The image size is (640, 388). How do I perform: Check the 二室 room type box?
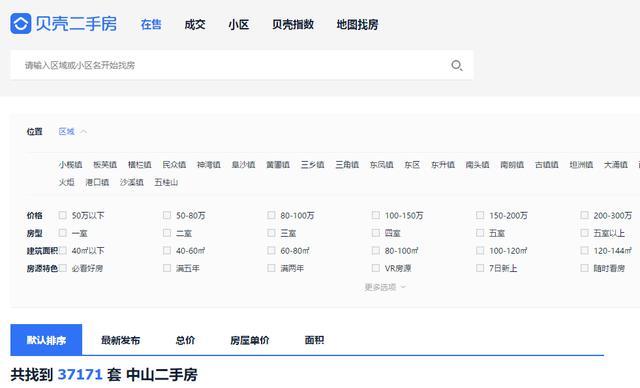[x=167, y=233]
